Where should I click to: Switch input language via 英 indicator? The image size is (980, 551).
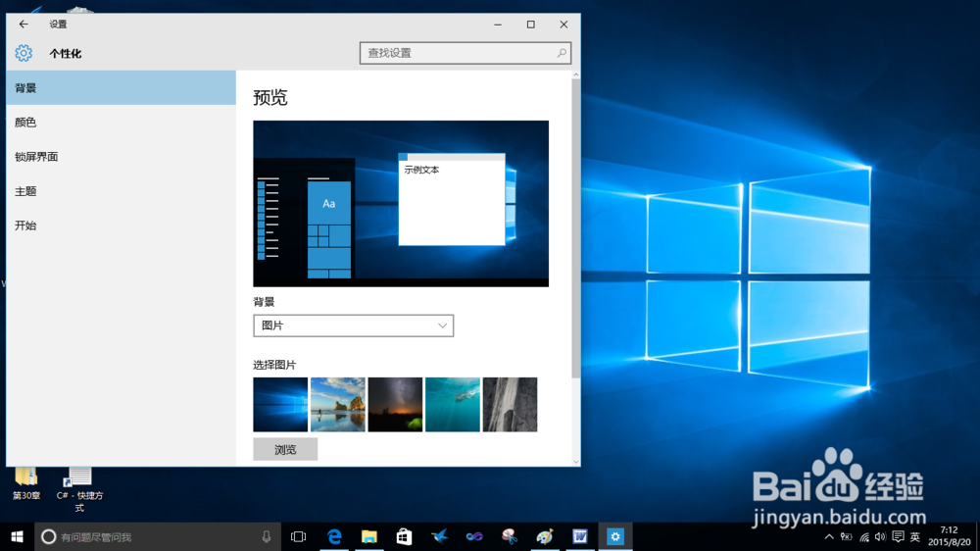pos(915,536)
